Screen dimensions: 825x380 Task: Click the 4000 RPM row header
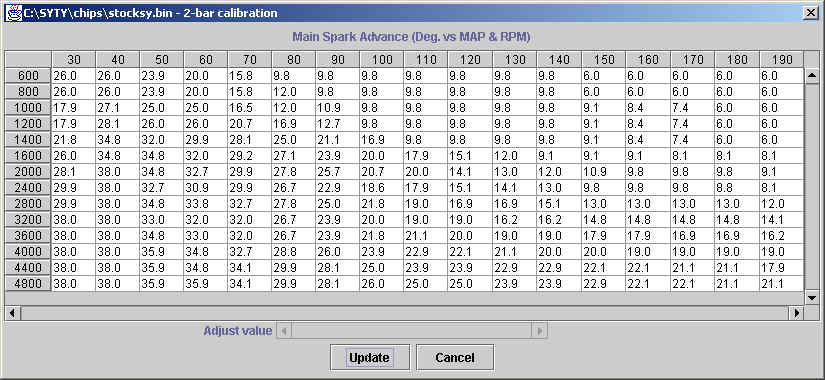28,252
